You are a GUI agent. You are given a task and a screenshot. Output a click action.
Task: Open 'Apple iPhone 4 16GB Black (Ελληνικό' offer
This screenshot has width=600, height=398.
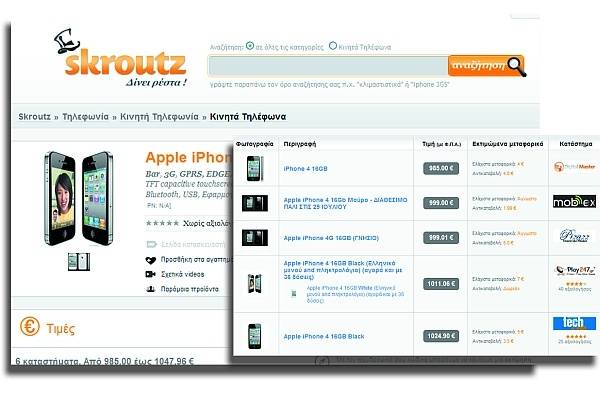click(x=343, y=270)
